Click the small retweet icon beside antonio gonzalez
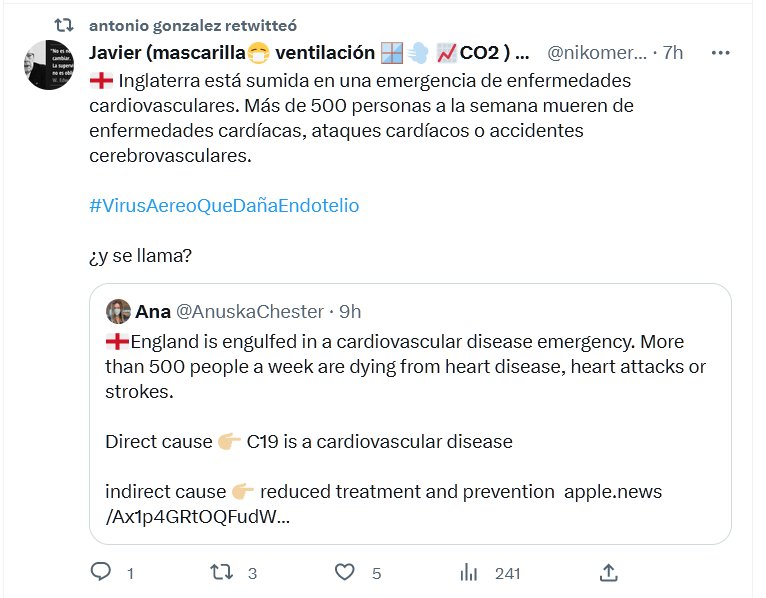 (64, 24)
